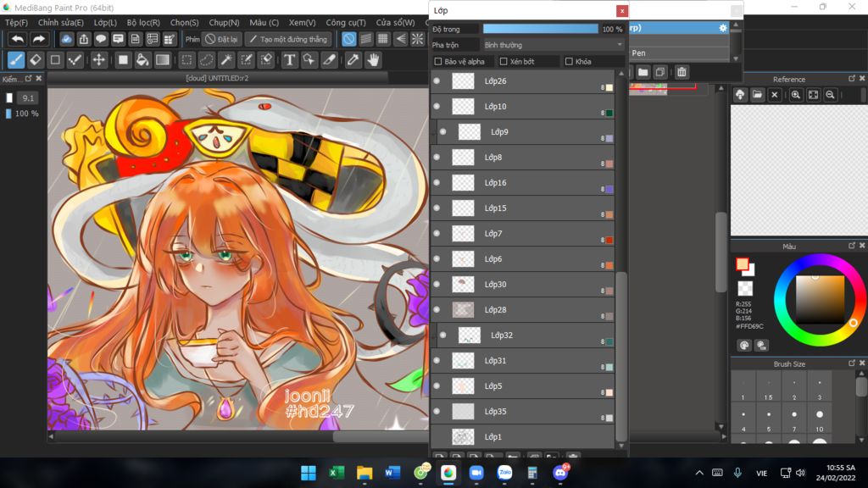Toggle visibility of layer Lớp9
The image size is (868, 488).
pos(442,131)
